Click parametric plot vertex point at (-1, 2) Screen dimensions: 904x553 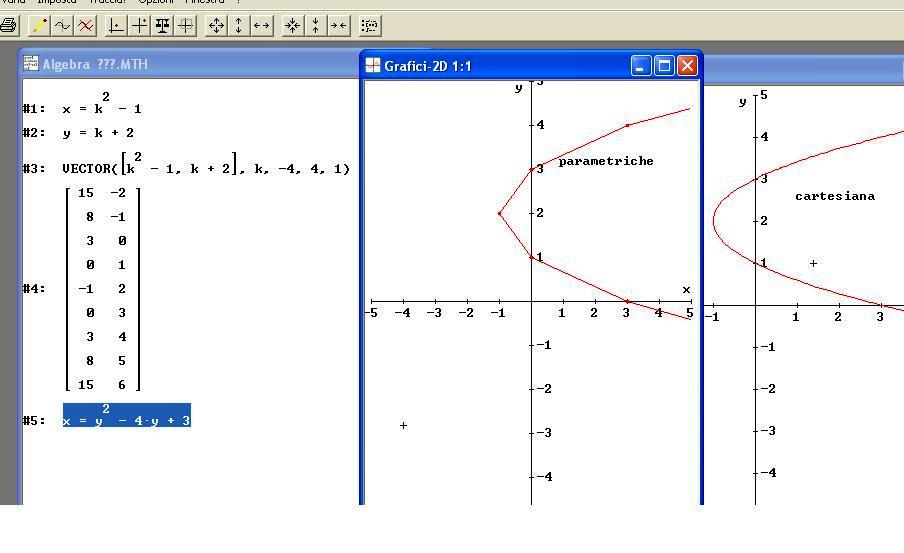[x=499, y=213]
